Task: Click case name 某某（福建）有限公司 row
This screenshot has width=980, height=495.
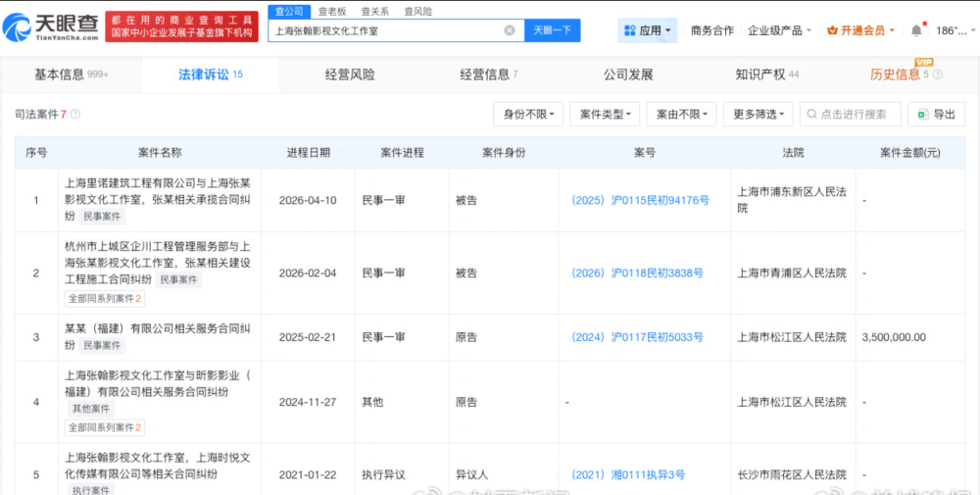Action: (x=158, y=337)
